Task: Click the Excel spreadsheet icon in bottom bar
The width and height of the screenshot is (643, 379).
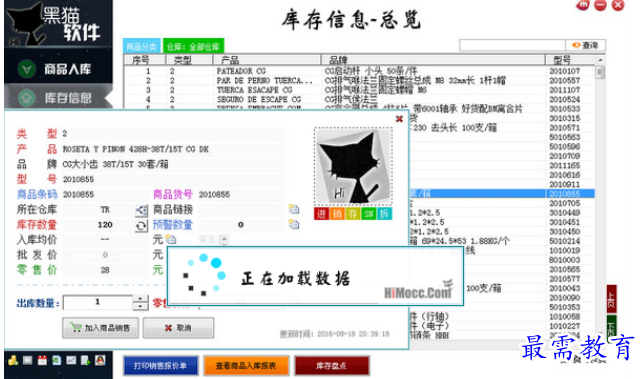Action: tap(56, 360)
